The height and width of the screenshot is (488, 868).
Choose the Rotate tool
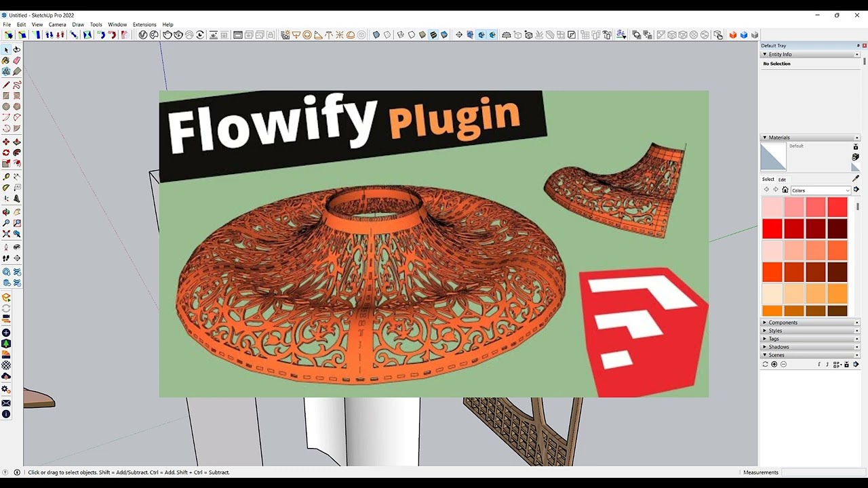click(6, 152)
